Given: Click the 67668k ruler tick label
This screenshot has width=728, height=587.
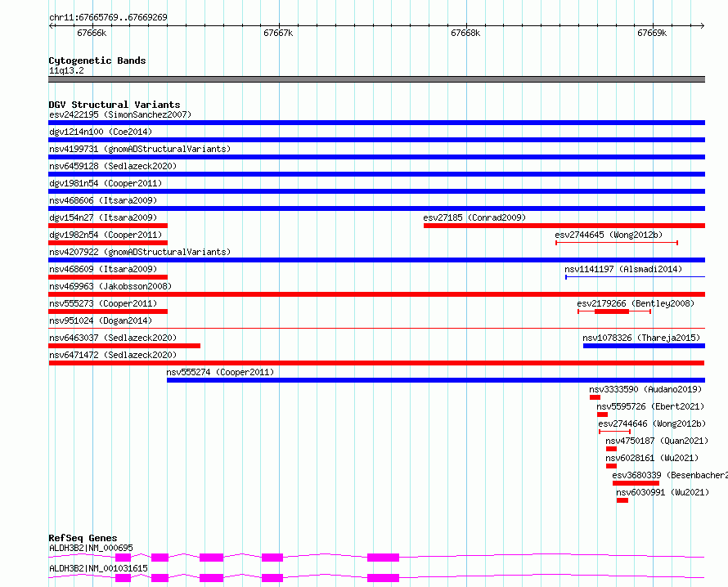Looking at the screenshot, I should pos(465,33).
